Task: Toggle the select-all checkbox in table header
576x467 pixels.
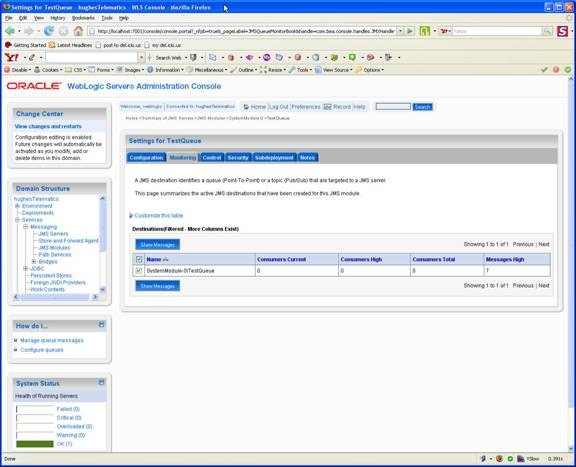Action: click(139, 259)
